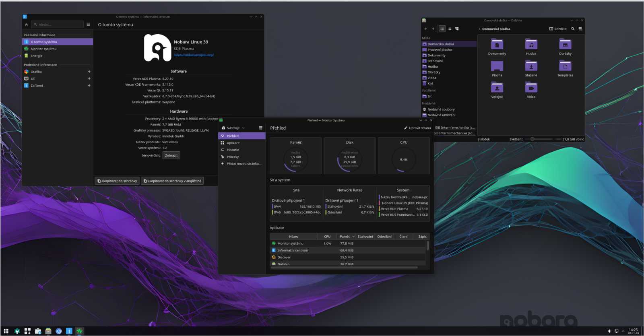
Task: Expand the Síť category arrow in Info Center
Action: click(x=89, y=78)
